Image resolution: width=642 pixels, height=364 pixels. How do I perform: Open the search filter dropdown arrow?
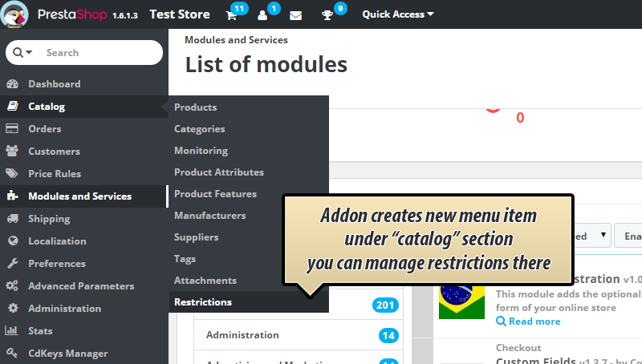23,53
